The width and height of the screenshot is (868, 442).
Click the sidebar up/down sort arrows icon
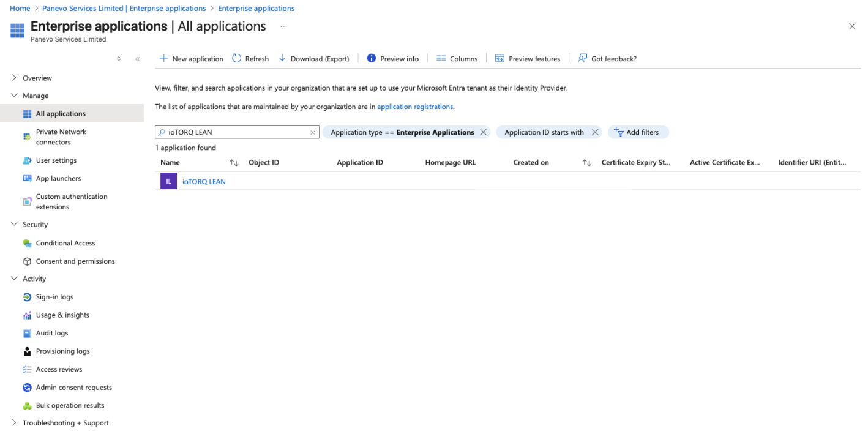tap(119, 59)
